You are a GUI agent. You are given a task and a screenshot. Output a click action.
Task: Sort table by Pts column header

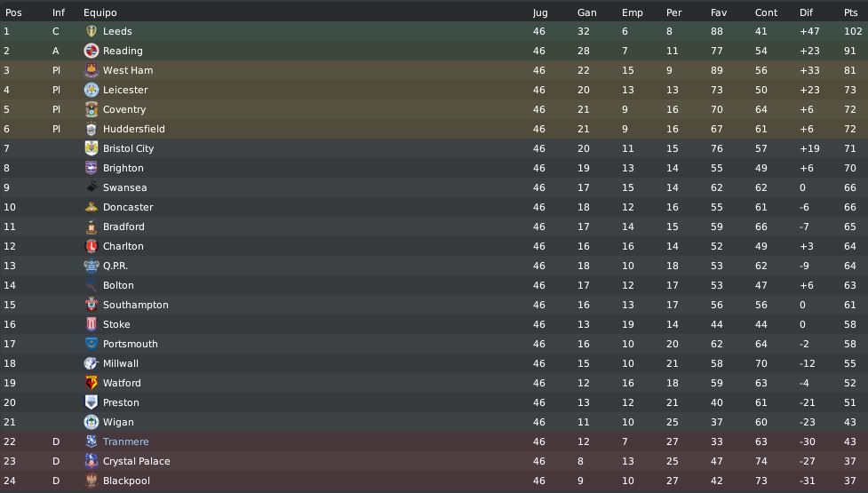pos(851,12)
